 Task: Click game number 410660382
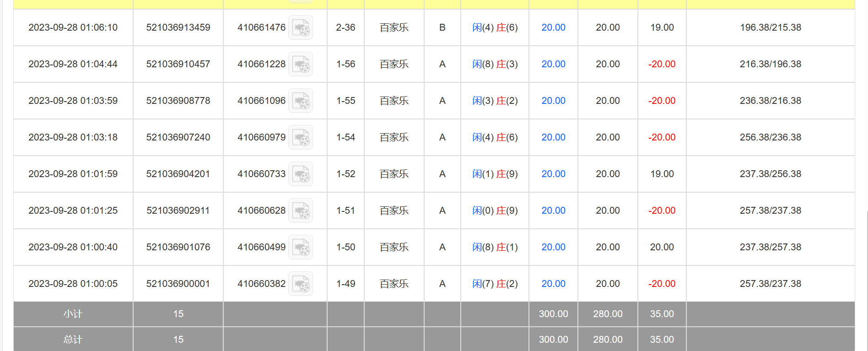click(261, 284)
